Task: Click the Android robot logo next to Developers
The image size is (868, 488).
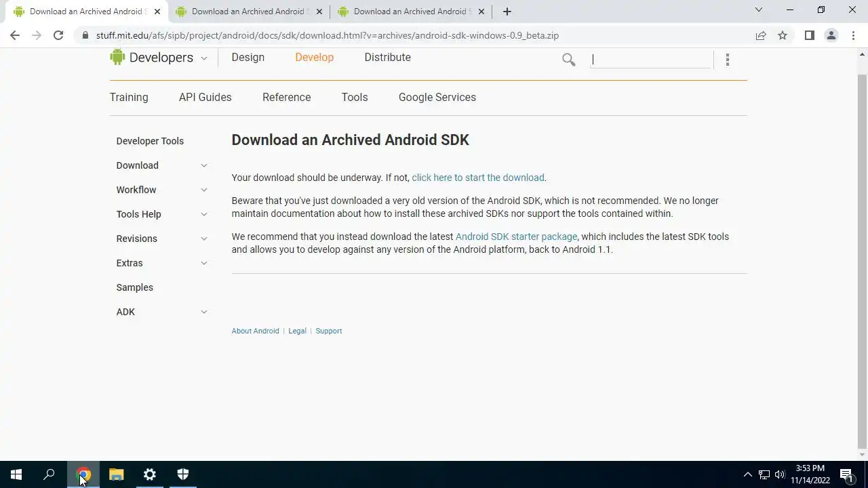Action: tap(117, 57)
